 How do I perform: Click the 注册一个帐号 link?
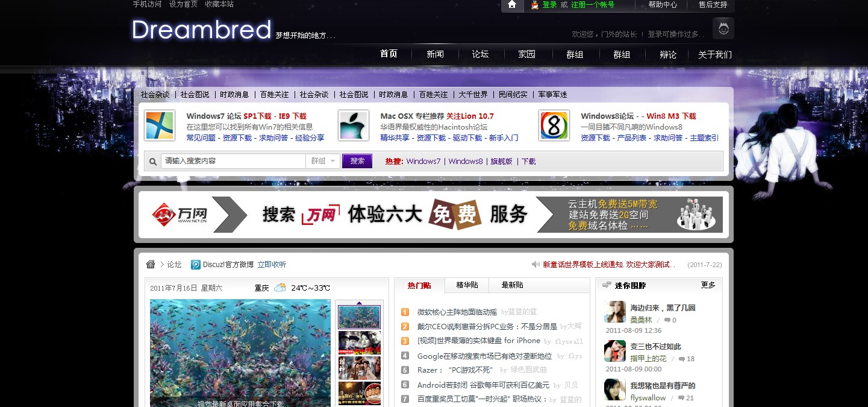(x=593, y=5)
